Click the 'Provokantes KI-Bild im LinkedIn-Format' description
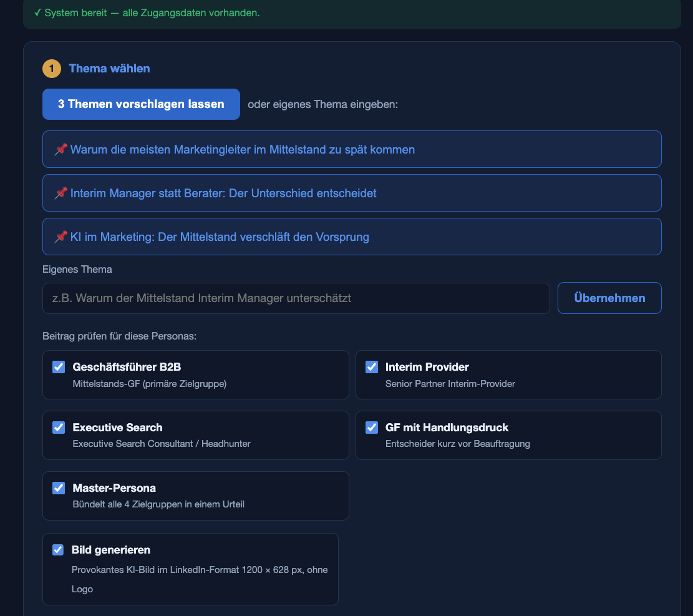The width and height of the screenshot is (693, 616). [200, 579]
